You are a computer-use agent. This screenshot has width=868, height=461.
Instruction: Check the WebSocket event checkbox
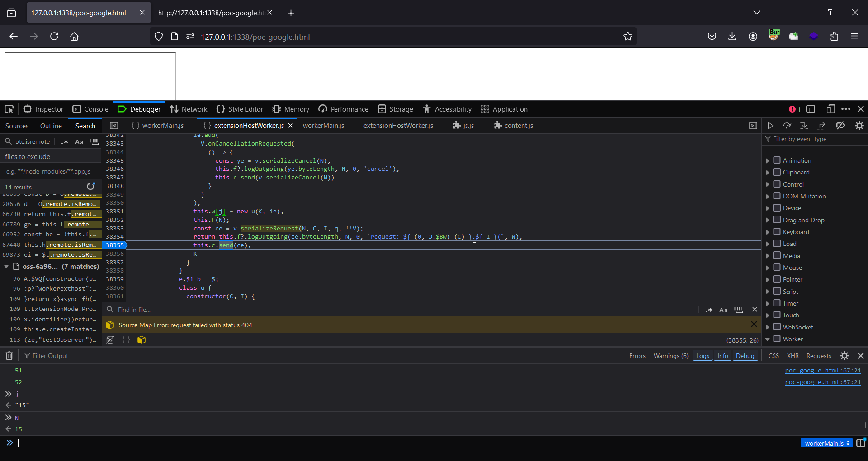pos(777,327)
